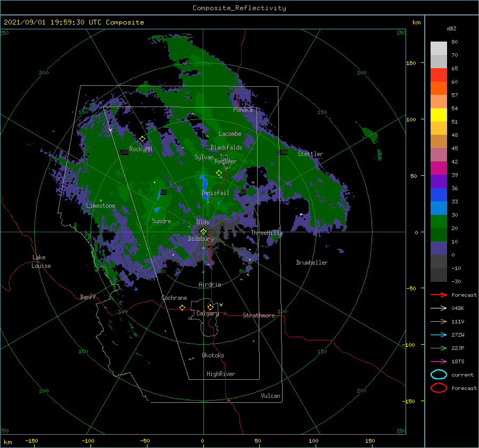Viewport: 479px width, 448px height.
Task: Click the magenta 18TS arrow icon
Action: [x=439, y=362]
